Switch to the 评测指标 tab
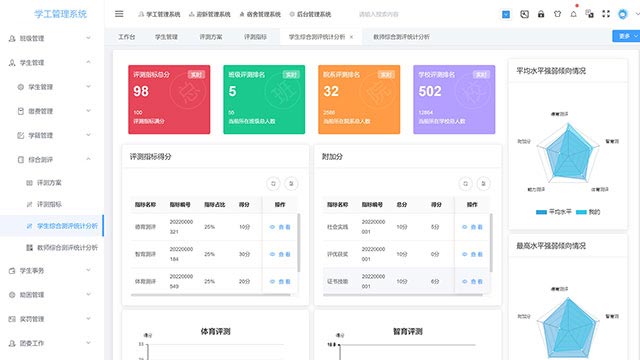 [256, 37]
